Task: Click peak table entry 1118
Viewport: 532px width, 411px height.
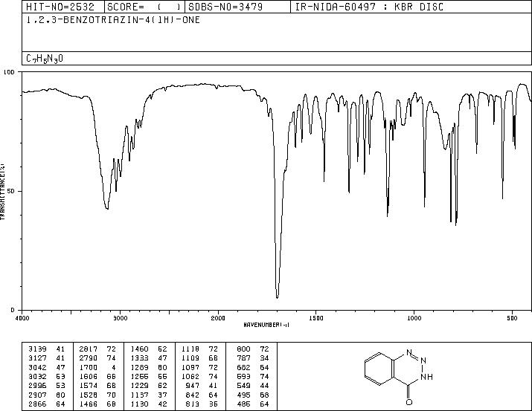Action: pos(190,349)
